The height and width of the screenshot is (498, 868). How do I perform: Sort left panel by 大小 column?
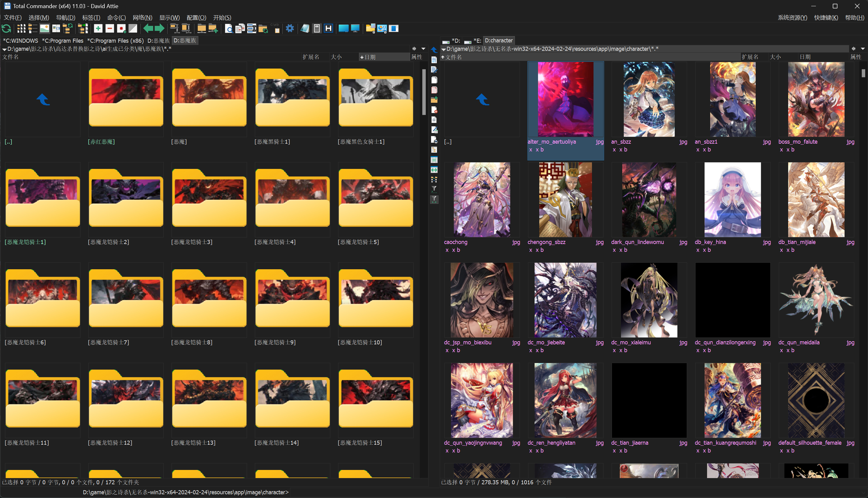[x=344, y=57]
